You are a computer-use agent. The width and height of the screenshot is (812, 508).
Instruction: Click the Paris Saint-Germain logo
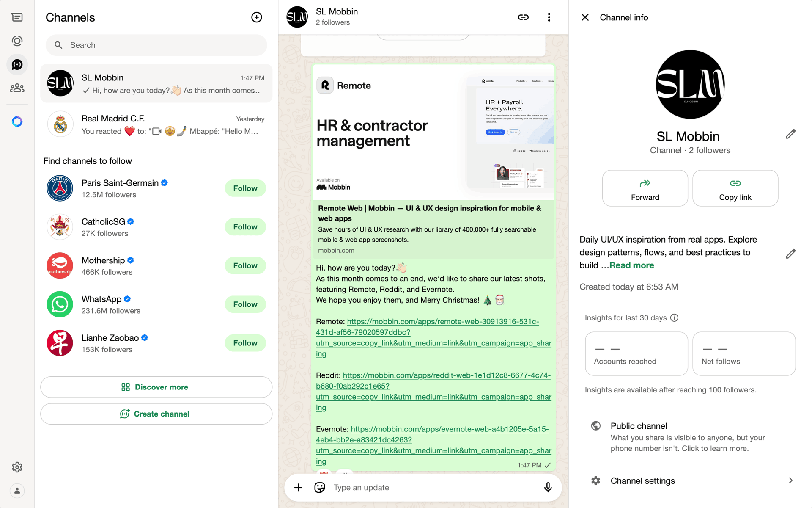click(60, 188)
